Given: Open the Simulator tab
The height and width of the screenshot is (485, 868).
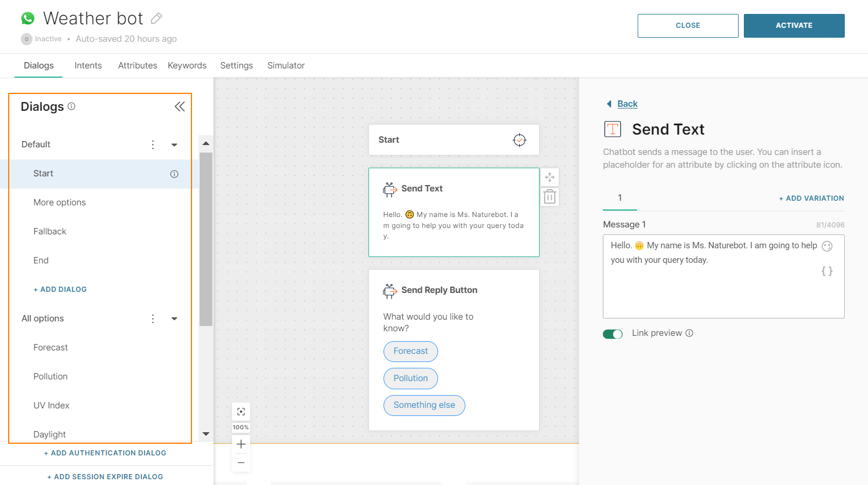Looking at the screenshot, I should tap(285, 66).
